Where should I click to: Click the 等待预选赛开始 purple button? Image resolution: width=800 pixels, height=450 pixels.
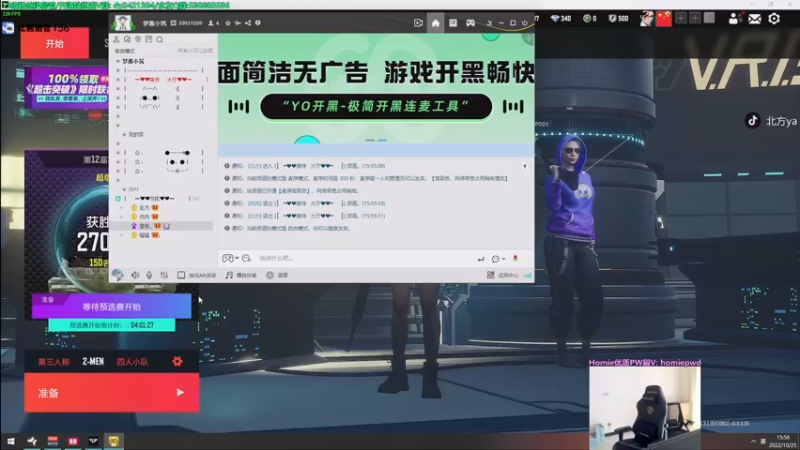(112, 307)
